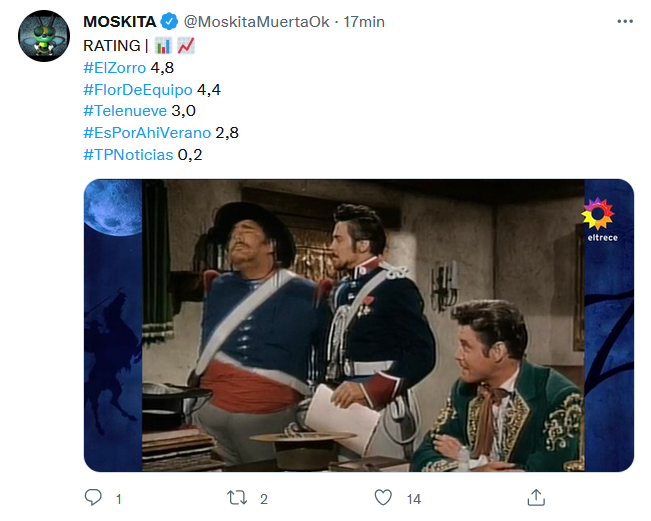Image resolution: width=651 pixels, height=521 pixels.
Task: Open the MOSKITA display name profile
Action: (120, 22)
